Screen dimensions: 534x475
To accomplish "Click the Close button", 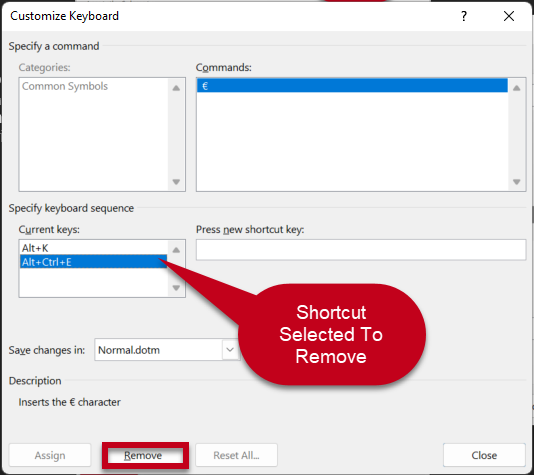I will pos(484,455).
